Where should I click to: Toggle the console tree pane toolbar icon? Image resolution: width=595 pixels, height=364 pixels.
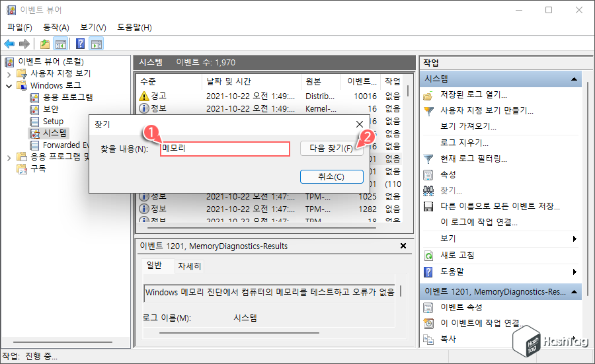tap(61, 44)
